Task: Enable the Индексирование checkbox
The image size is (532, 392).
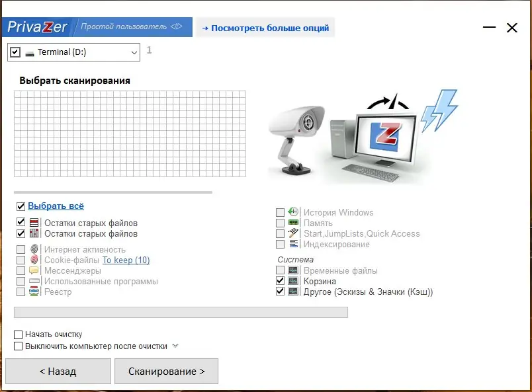Action: click(x=280, y=244)
